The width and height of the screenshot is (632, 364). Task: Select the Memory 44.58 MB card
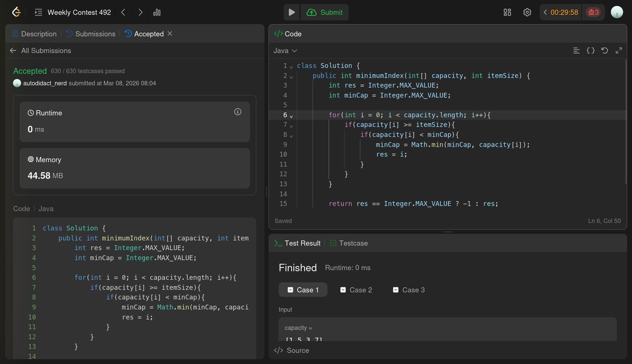click(x=135, y=168)
